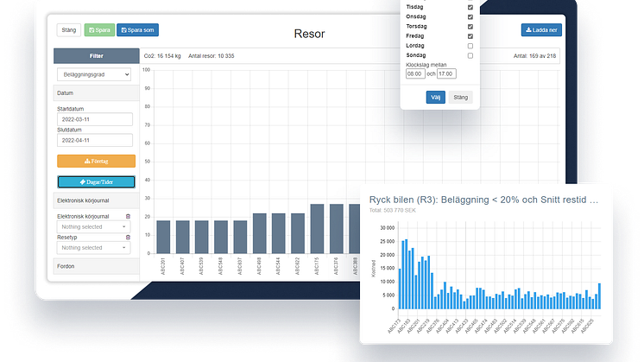Screen dimensions: 644x362
Task: Click the Startdatum field 2022-03-11
Action: click(95, 119)
